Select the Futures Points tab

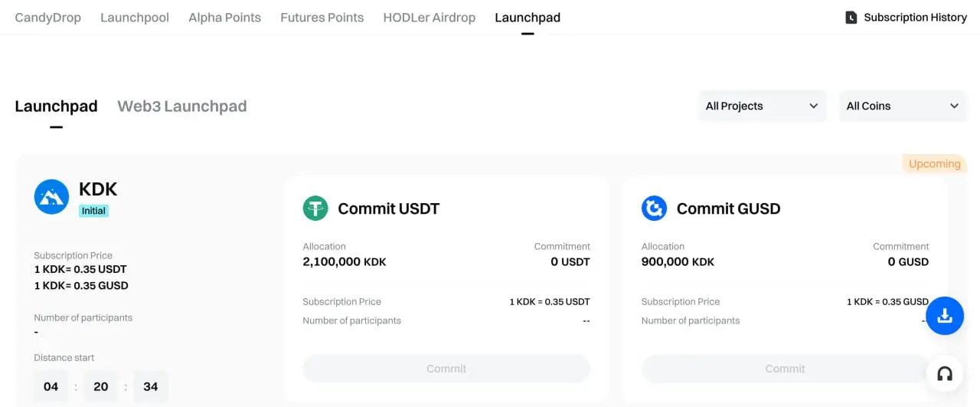(322, 18)
